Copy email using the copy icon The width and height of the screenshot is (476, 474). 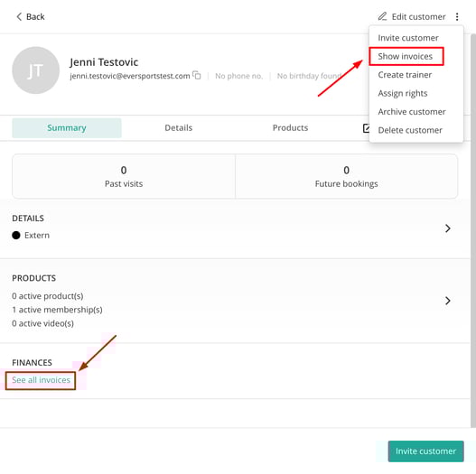(197, 75)
